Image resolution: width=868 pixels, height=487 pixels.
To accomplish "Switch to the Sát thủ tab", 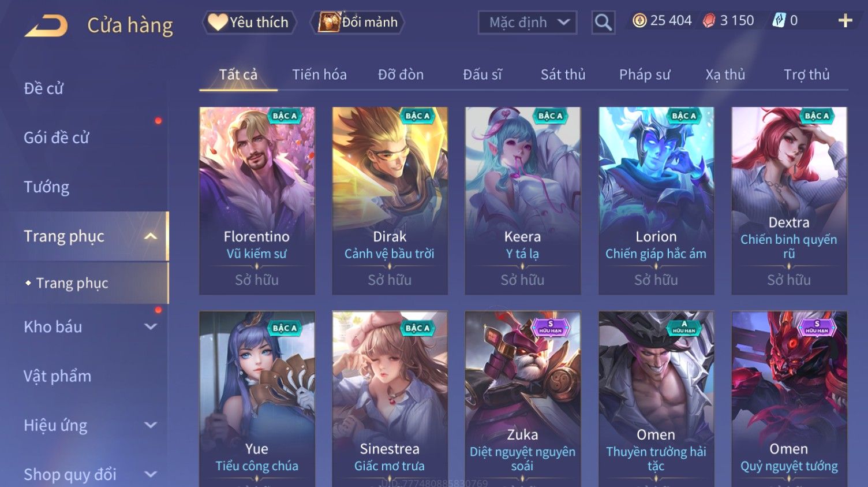I will 563,75.
